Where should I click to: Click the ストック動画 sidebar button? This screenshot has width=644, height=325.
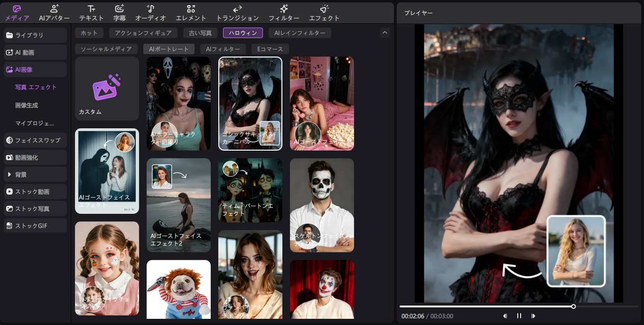36,191
